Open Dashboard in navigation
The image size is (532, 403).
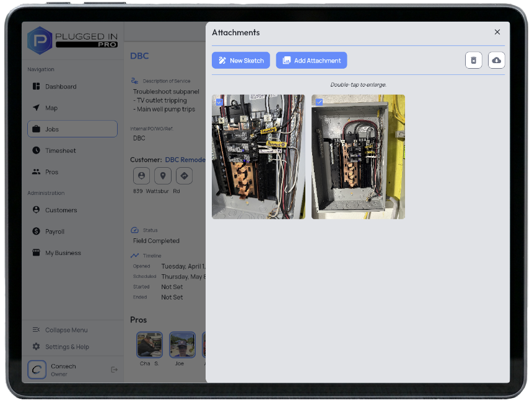61,87
